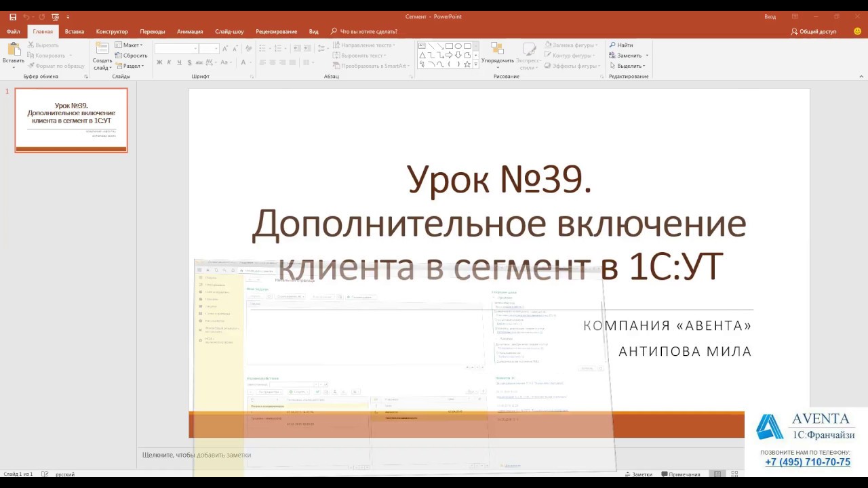Open the Quick Access Toolbar customize arrow
Image resolution: width=868 pixels, height=488 pixels.
click(68, 17)
